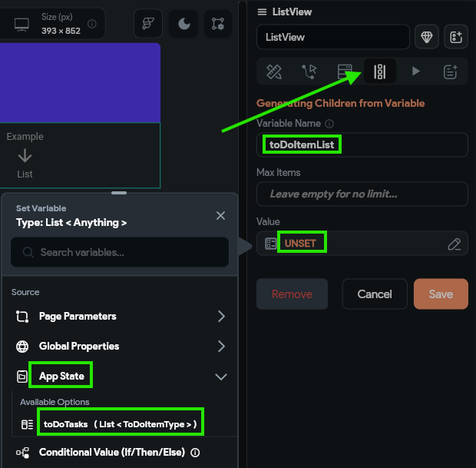Click the Page Parameters icon

click(22, 317)
